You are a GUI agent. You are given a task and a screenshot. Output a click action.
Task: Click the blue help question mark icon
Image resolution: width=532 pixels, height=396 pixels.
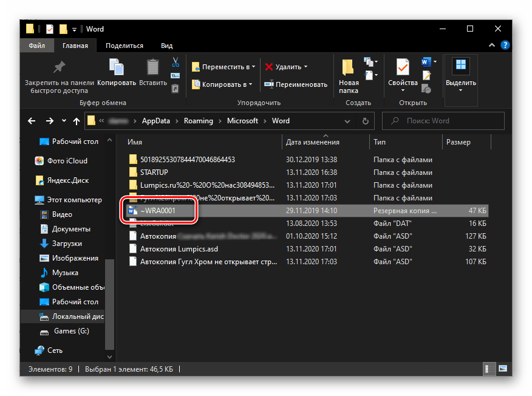pos(505,46)
